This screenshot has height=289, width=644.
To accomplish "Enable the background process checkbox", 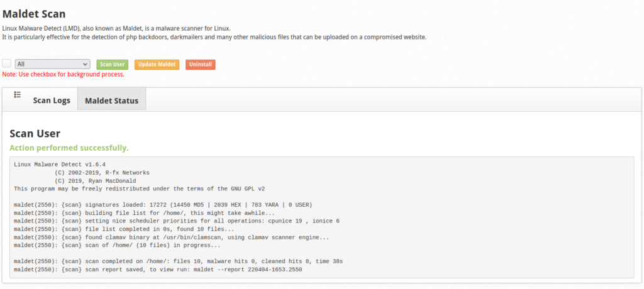I will click(7, 64).
